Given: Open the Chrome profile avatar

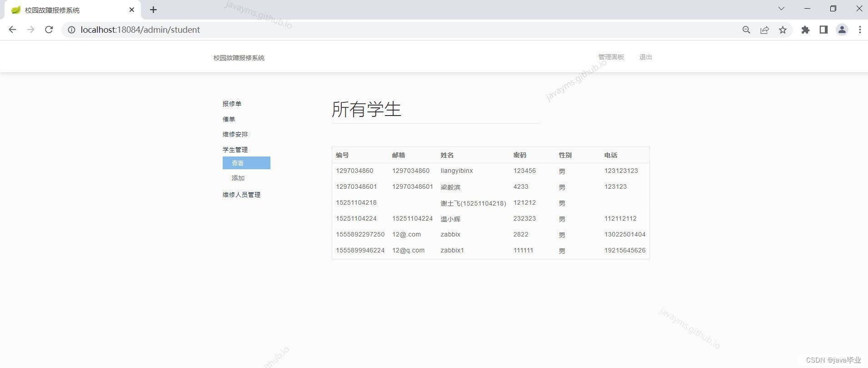Looking at the screenshot, I should pyautogui.click(x=842, y=30).
